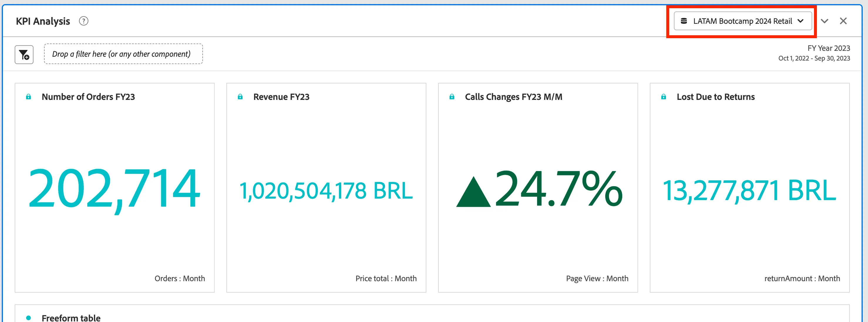The height and width of the screenshot is (322, 868).
Task: Select the Number of Orders FY23 title
Action: [x=88, y=97]
